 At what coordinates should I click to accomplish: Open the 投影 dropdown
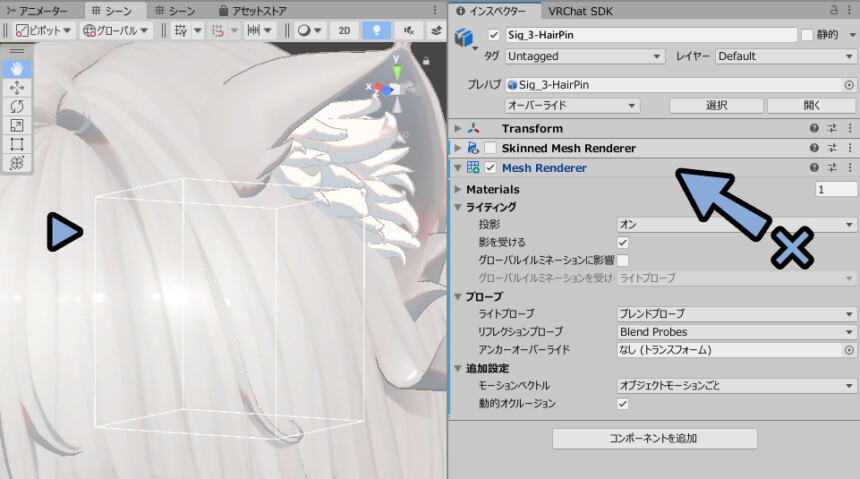click(736, 224)
